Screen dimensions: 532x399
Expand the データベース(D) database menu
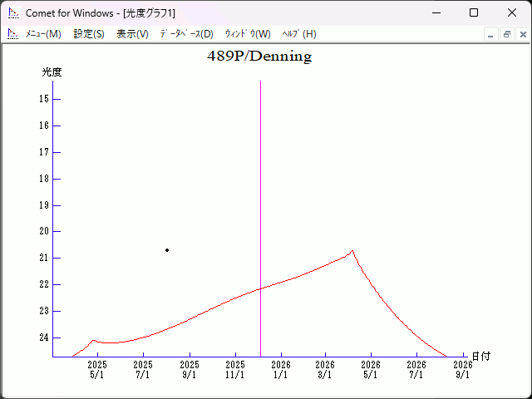(x=186, y=34)
